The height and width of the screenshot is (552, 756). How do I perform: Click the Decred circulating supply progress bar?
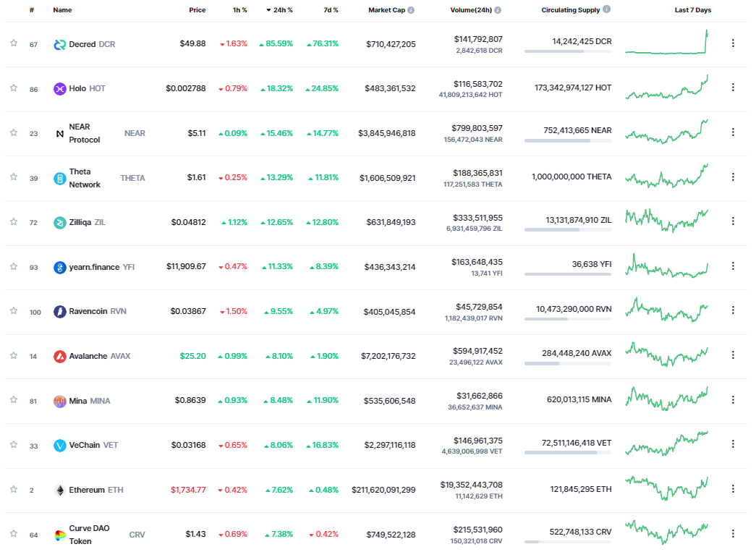click(x=568, y=51)
